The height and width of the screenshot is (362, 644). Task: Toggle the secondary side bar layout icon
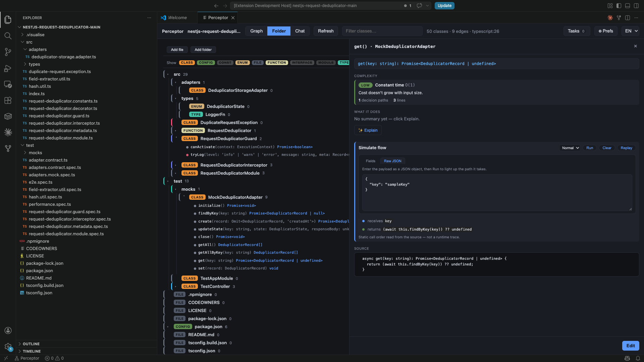(636, 6)
